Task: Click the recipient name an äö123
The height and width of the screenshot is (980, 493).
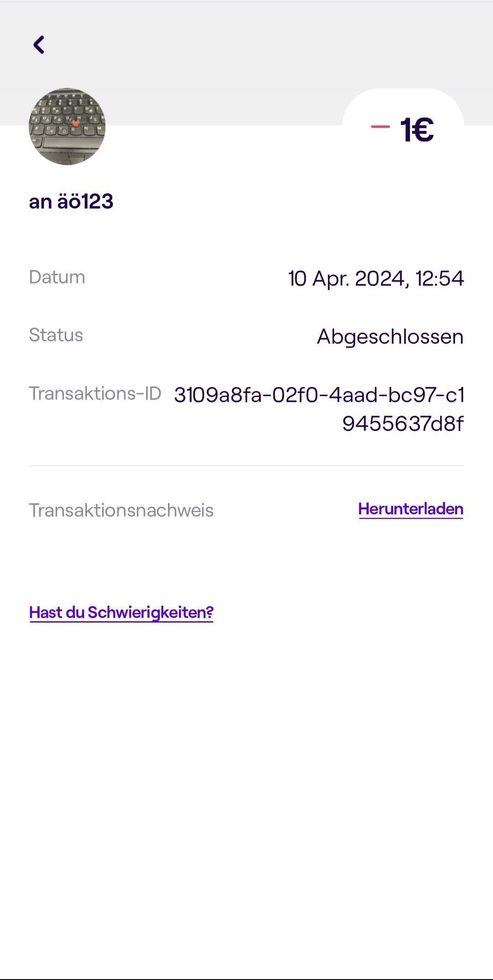Action: (x=71, y=201)
